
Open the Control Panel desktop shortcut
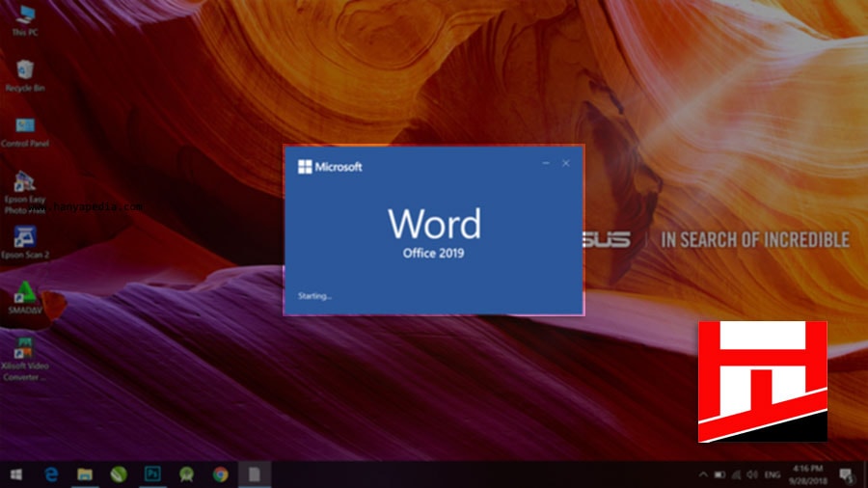click(x=25, y=132)
